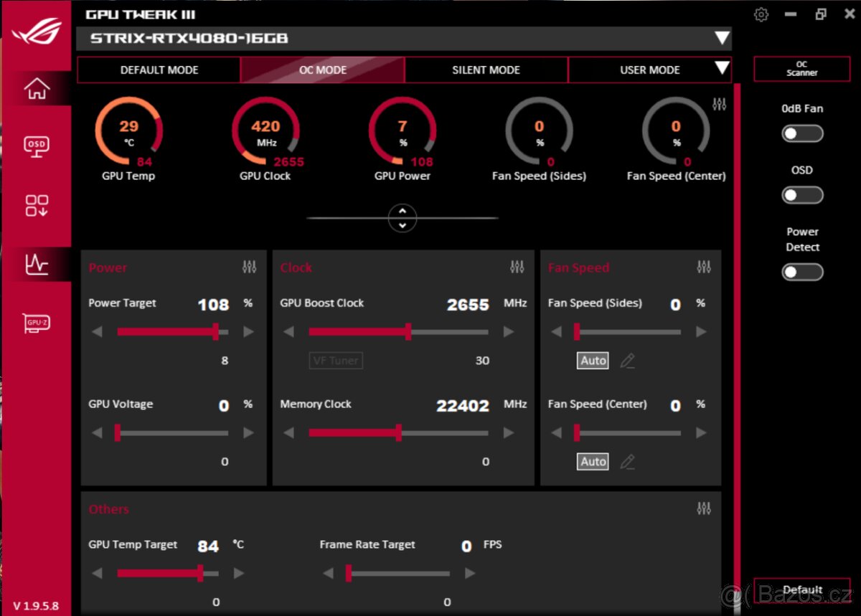Switch to Silent Mode tab

pos(486,70)
